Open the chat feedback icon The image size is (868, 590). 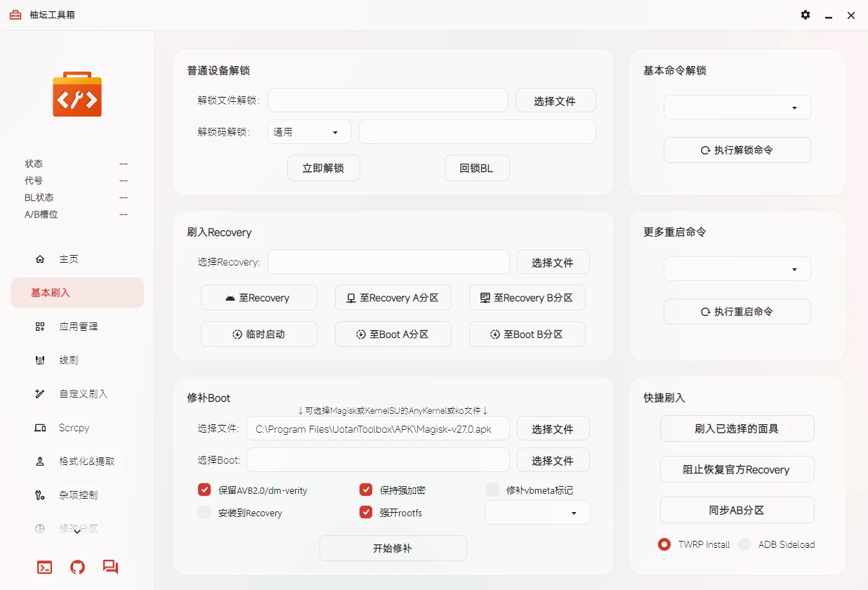click(x=110, y=567)
